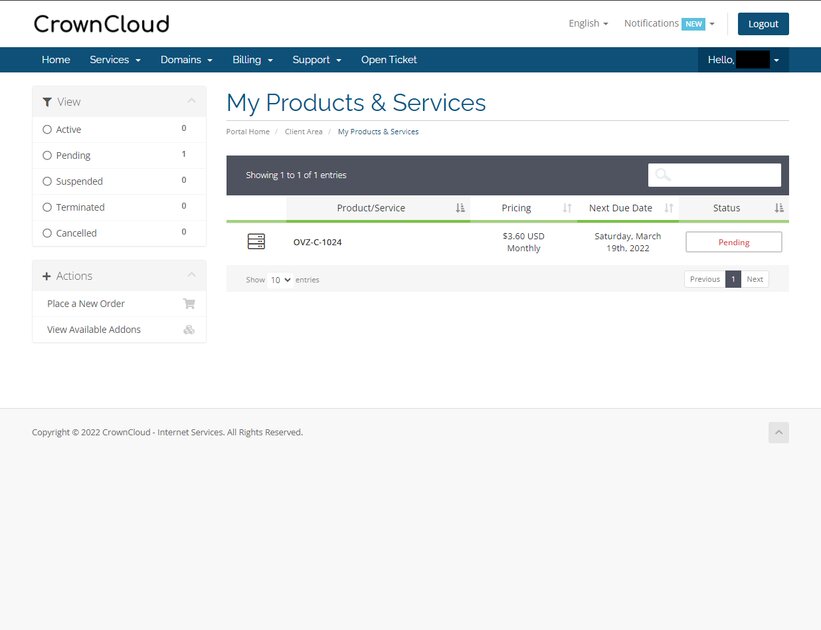Click the plus icon in Actions panel header
This screenshot has width=821, height=630.
(x=47, y=276)
